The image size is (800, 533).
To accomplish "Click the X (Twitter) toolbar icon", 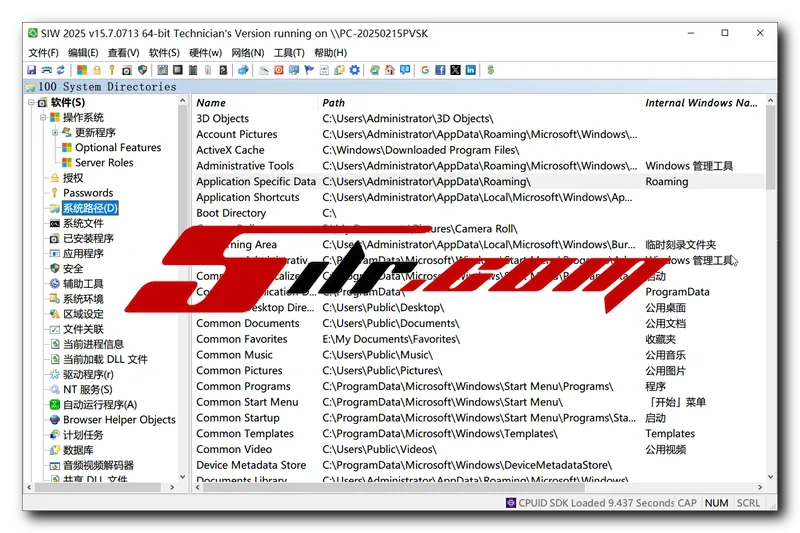I will tap(455, 70).
